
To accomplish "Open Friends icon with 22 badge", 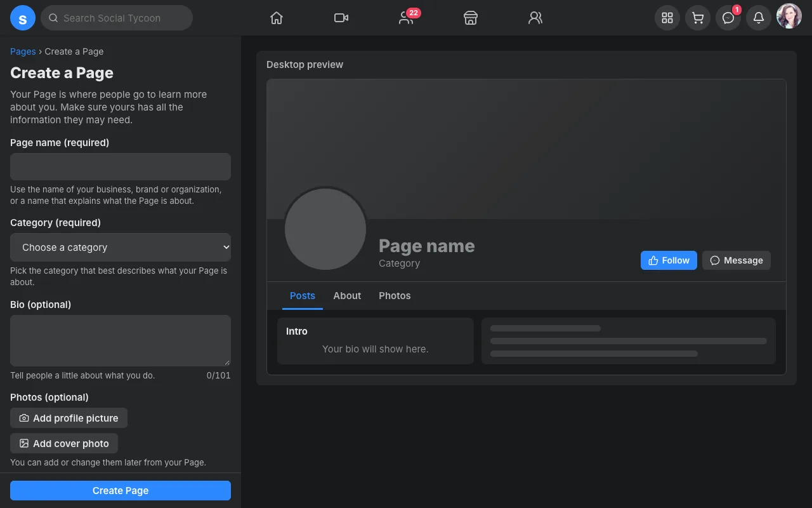I will tap(407, 18).
